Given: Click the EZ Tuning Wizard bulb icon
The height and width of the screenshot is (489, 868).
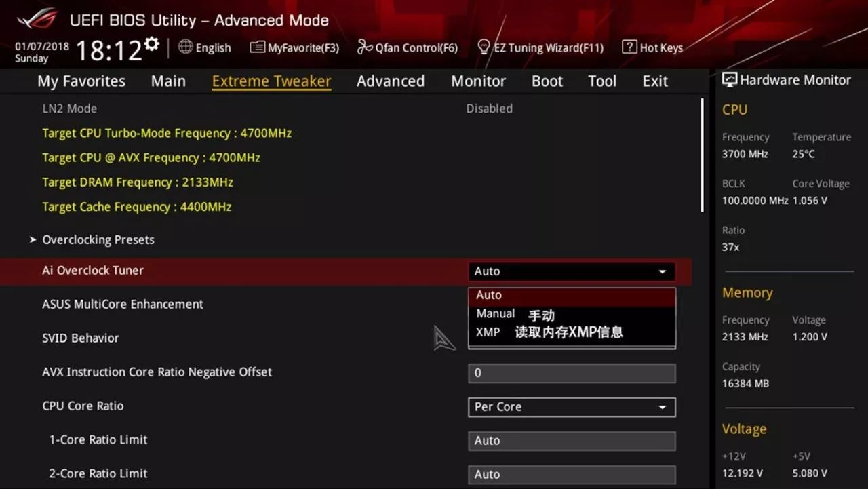Looking at the screenshot, I should point(484,47).
